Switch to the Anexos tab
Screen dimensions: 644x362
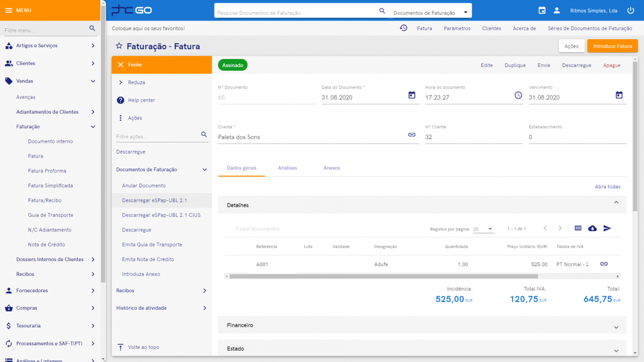331,167
